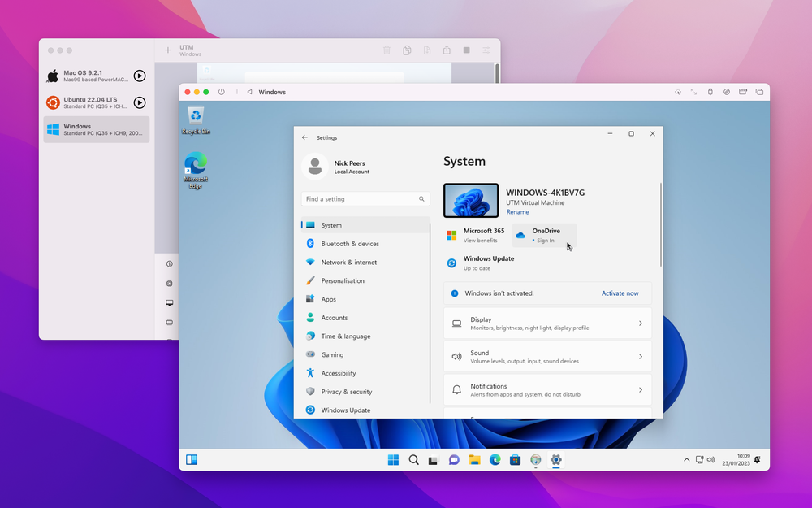Click the Activate now link
The height and width of the screenshot is (508, 812).
coord(620,293)
